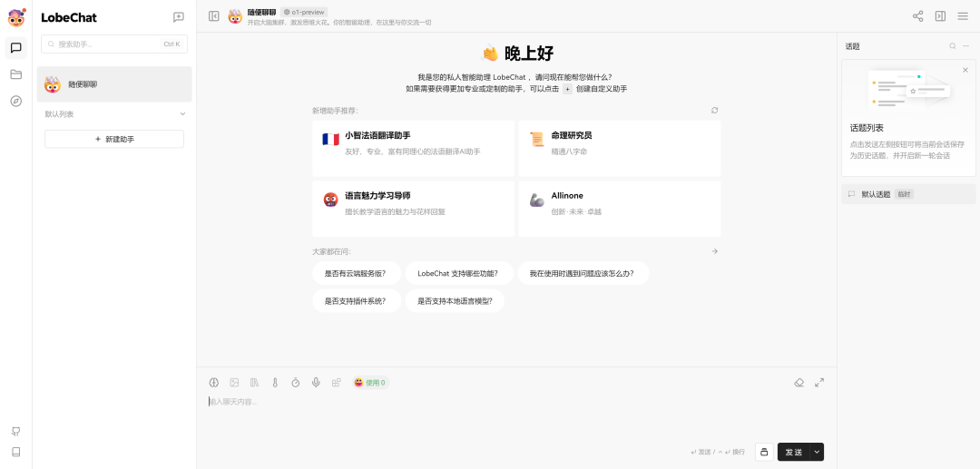Open the 语言魅力学习导师 assistant card

[x=413, y=209]
